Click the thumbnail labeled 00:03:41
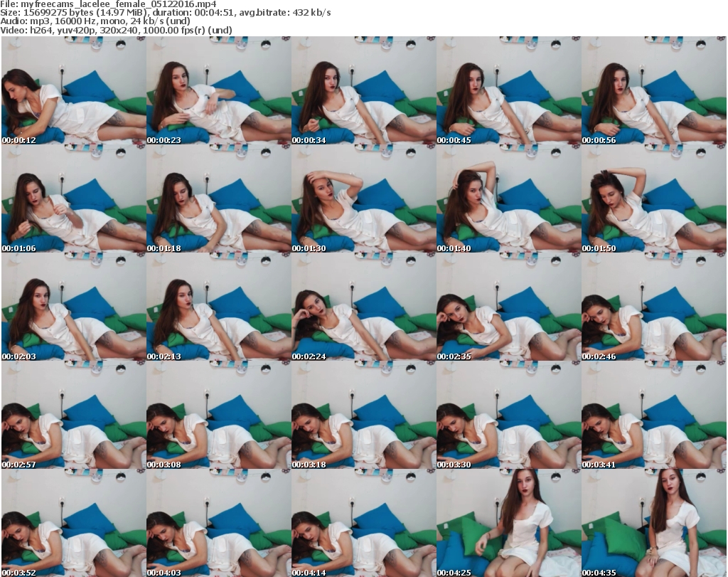The width and height of the screenshot is (728, 577). pyautogui.click(x=653, y=415)
